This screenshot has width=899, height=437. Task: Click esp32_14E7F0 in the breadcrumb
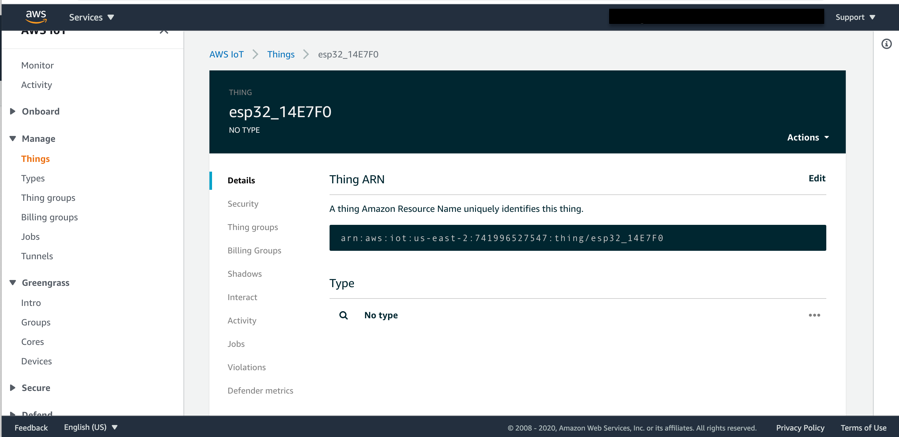coord(348,54)
